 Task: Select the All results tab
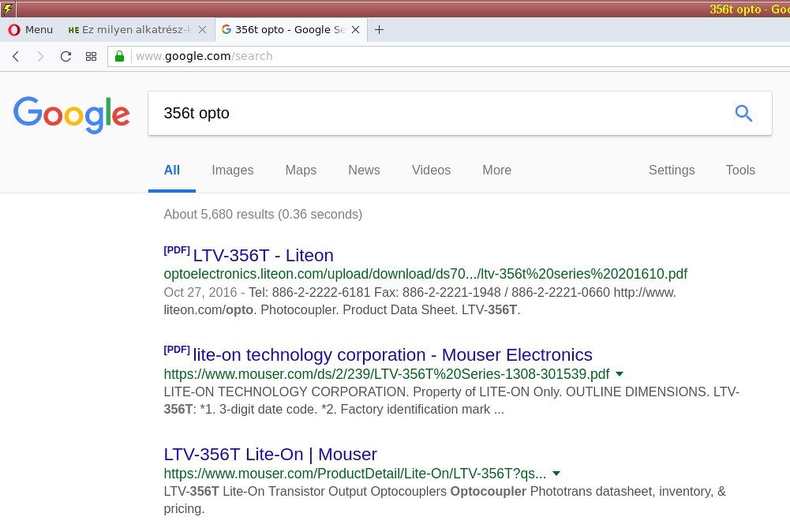click(x=172, y=170)
